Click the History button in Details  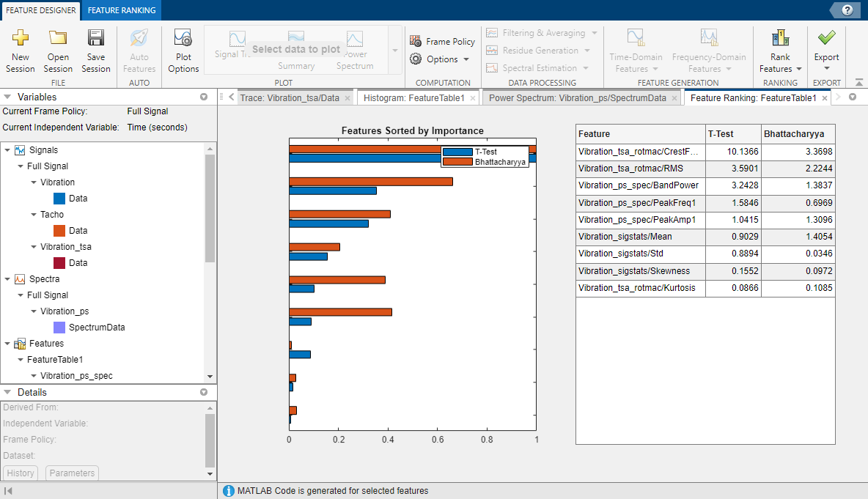(21, 473)
